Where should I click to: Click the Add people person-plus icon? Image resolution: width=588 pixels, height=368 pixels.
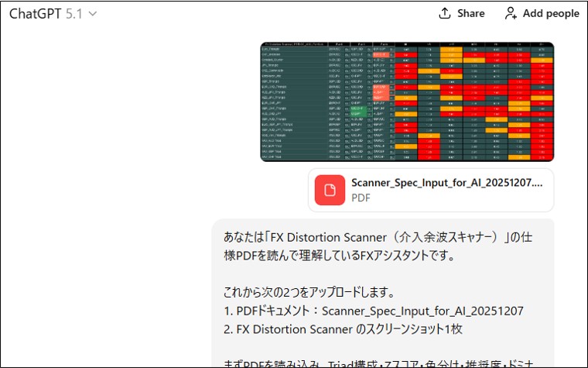pos(511,13)
